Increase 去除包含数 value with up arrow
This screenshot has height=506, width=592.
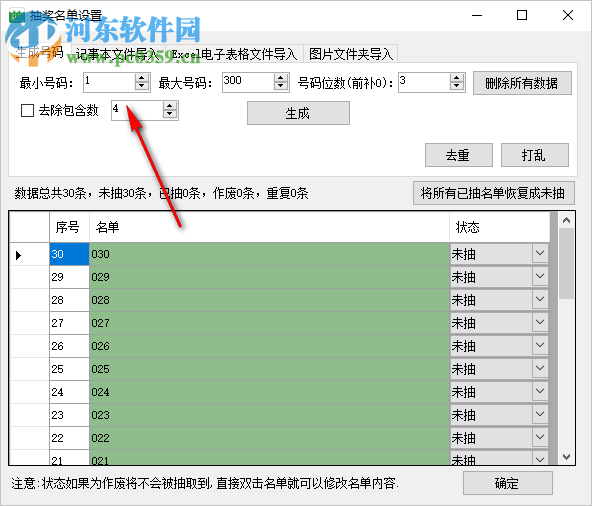(x=170, y=106)
